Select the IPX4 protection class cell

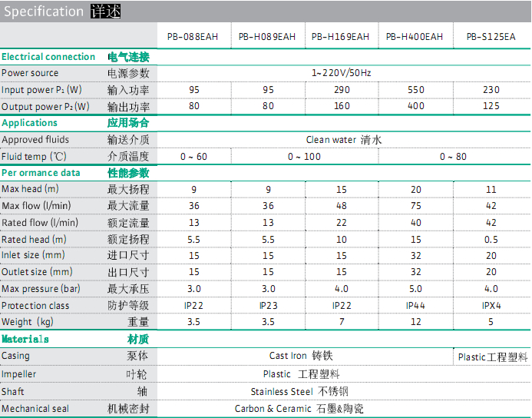(x=491, y=306)
